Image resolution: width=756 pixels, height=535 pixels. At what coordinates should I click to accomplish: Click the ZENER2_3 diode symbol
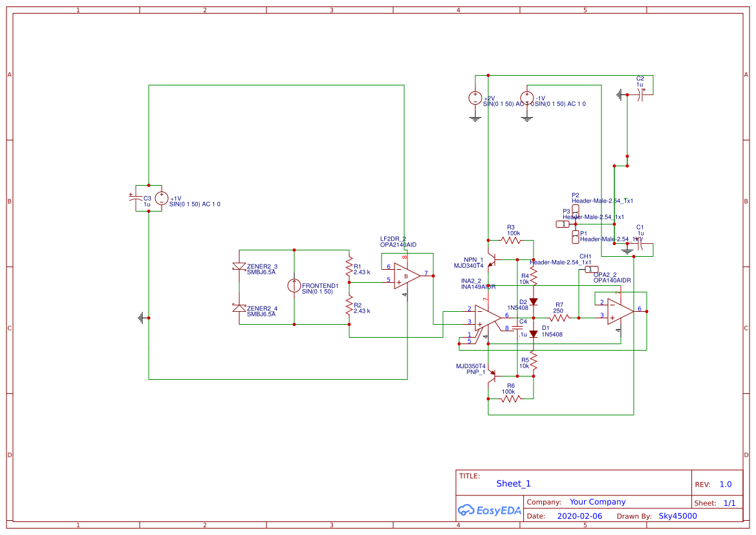coord(239,267)
